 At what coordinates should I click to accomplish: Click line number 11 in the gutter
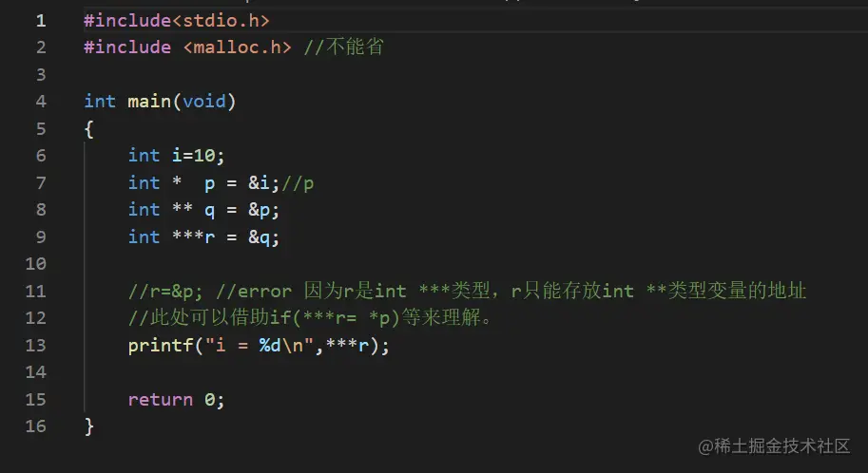point(35,292)
